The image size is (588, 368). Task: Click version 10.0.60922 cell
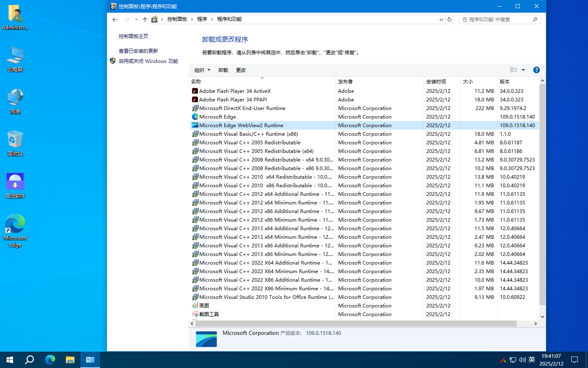click(x=512, y=297)
